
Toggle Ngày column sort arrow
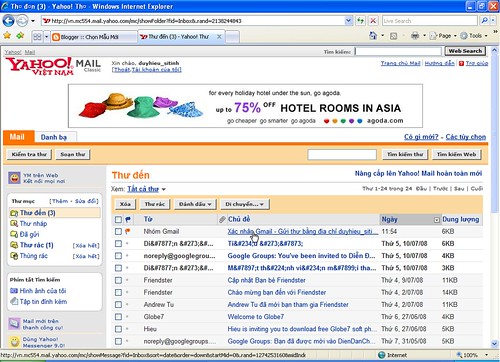437,220
